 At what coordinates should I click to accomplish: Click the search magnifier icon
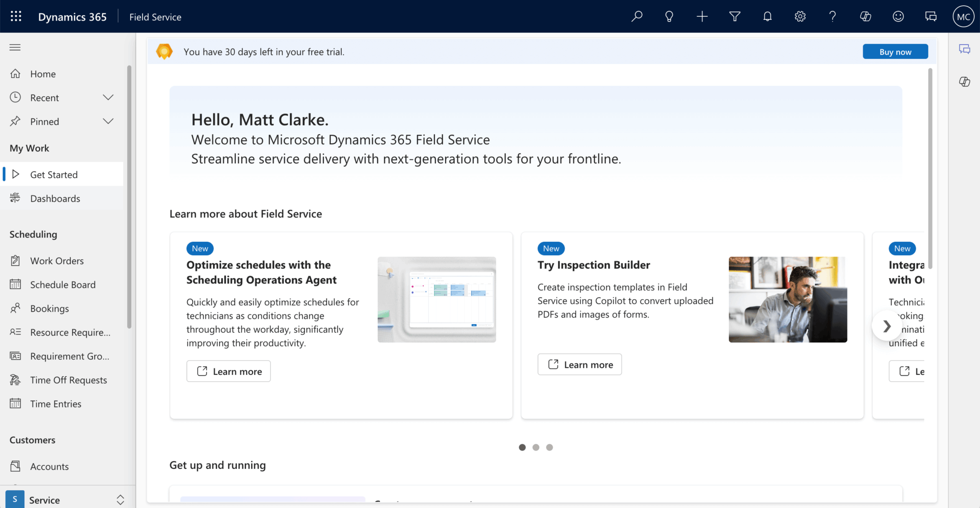click(x=636, y=17)
